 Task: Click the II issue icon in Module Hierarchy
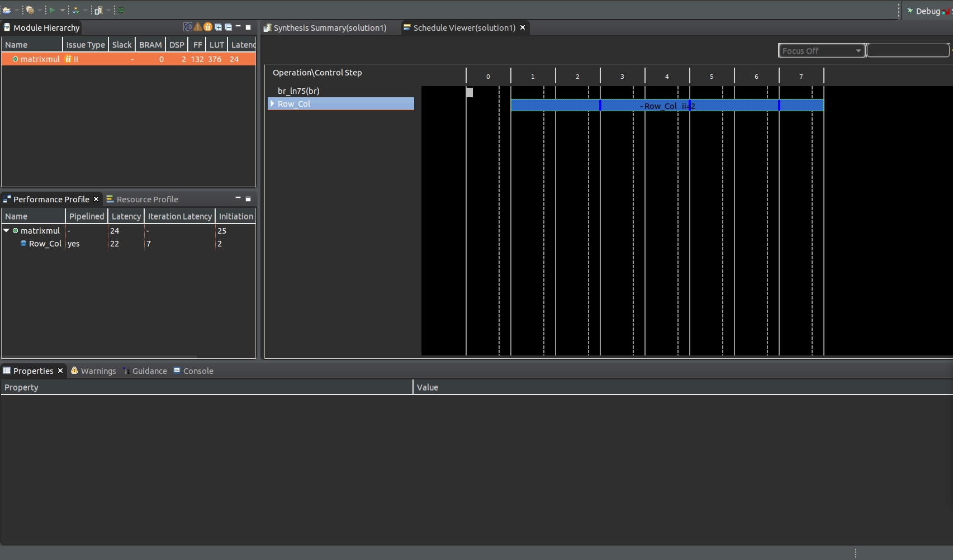[x=208, y=27]
